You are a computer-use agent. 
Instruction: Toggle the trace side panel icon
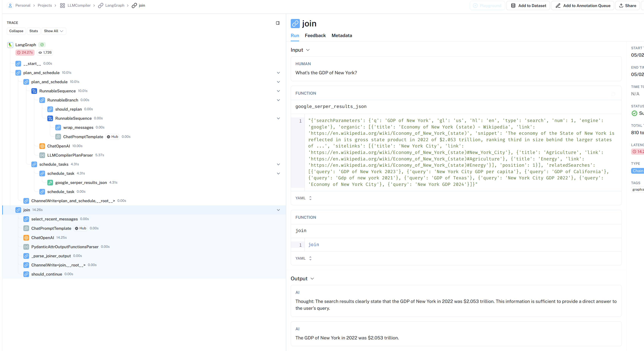[x=277, y=23]
